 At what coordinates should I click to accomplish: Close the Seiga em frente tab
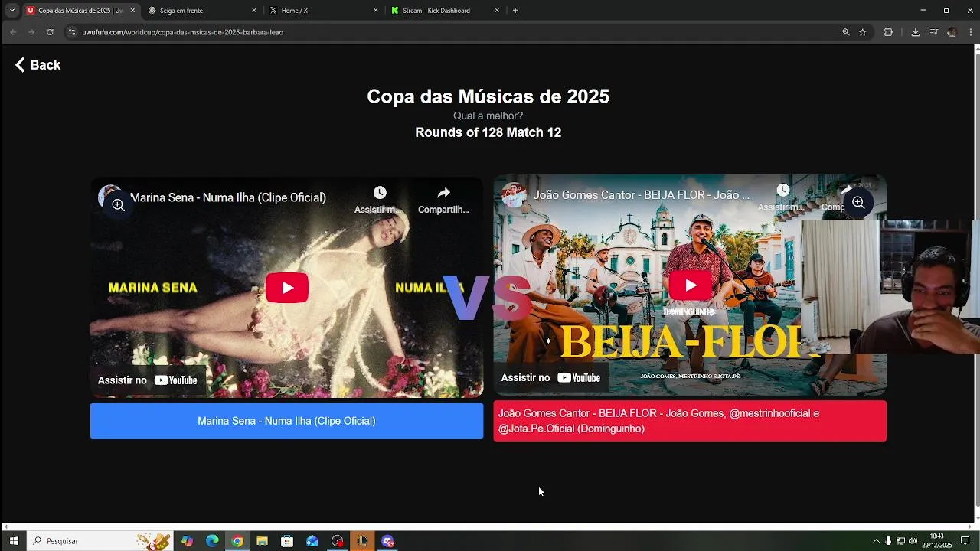click(254, 11)
